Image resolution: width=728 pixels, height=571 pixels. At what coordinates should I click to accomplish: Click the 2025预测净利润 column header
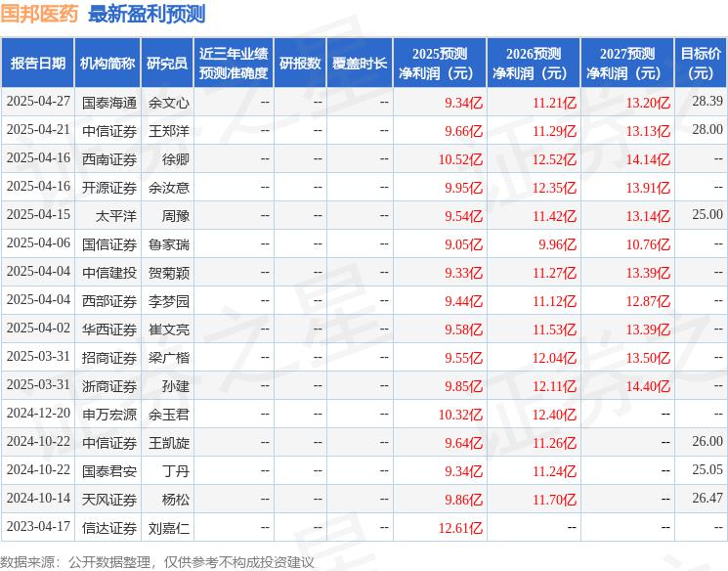coord(440,63)
